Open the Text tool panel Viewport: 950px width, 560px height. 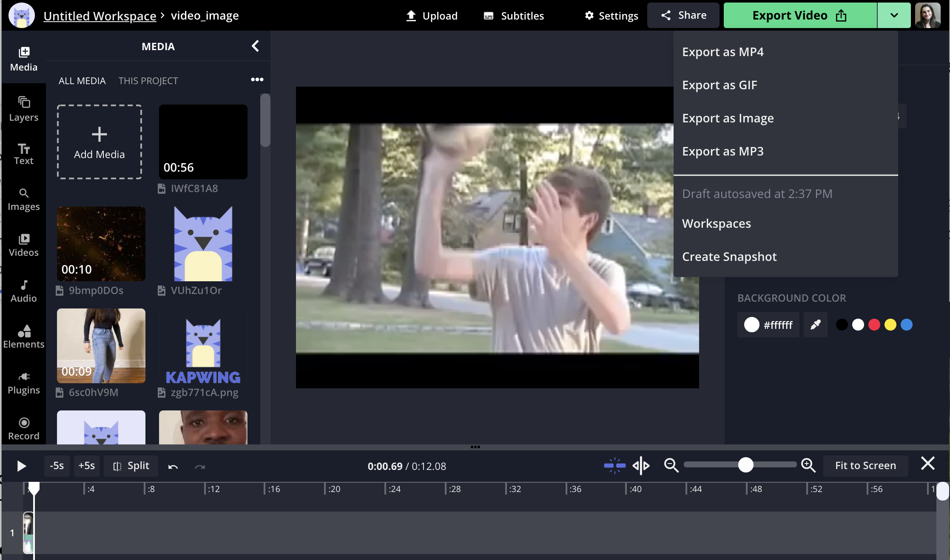point(24,154)
